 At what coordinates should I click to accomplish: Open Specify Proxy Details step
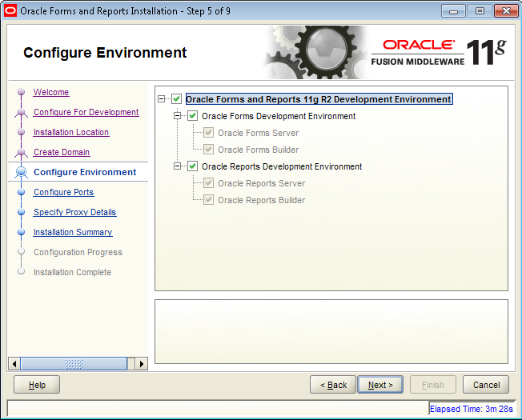click(x=74, y=212)
